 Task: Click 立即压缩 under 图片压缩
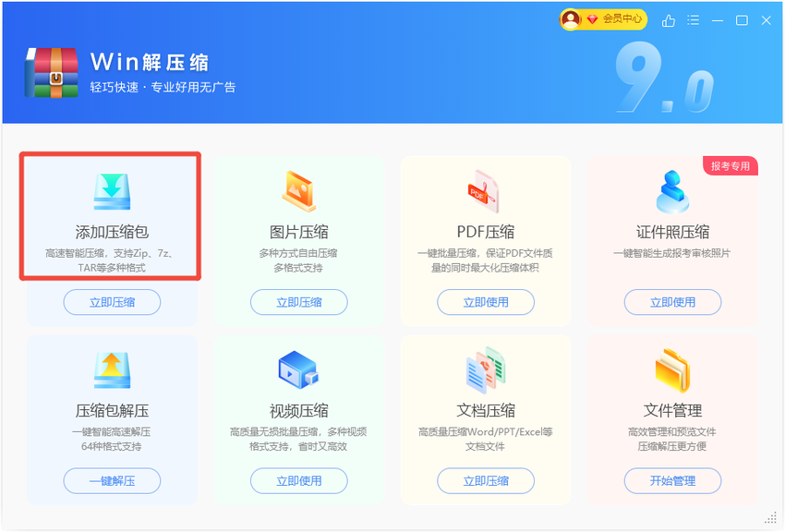[299, 302]
